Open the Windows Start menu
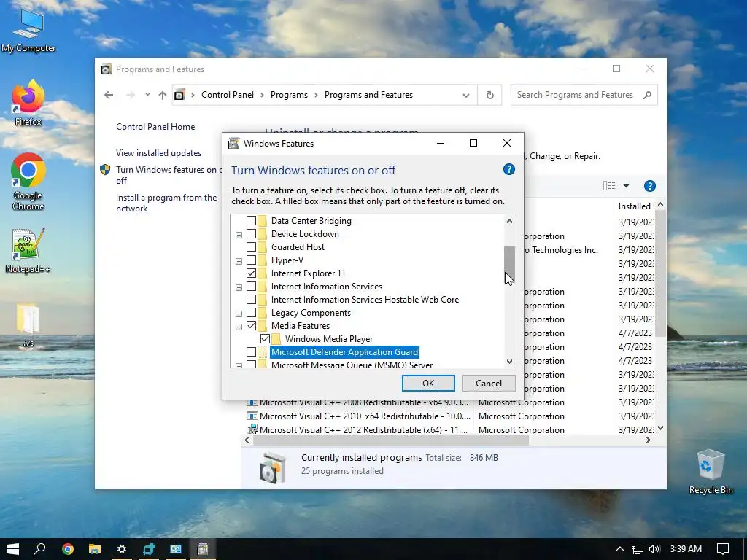This screenshot has width=747, height=560. [13, 549]
